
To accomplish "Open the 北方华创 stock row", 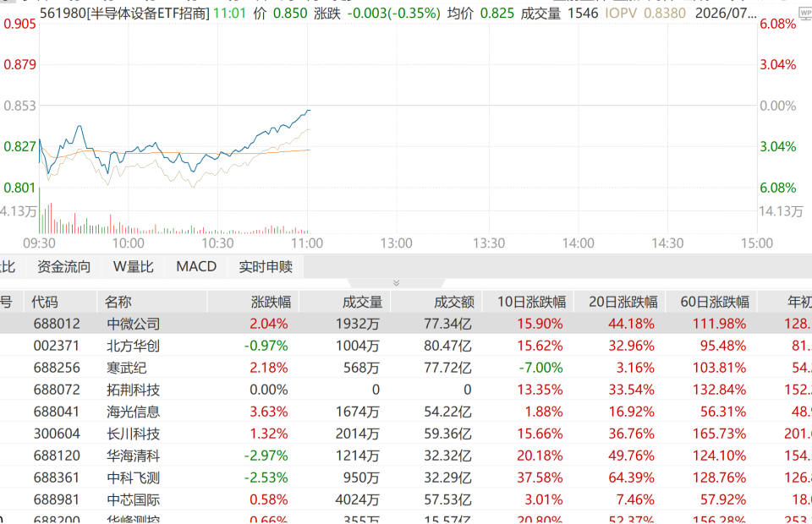I will (x=406, y=346).
